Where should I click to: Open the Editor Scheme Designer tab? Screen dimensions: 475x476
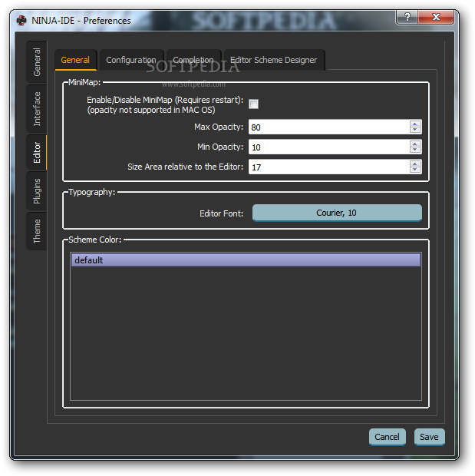pos(274,60)
